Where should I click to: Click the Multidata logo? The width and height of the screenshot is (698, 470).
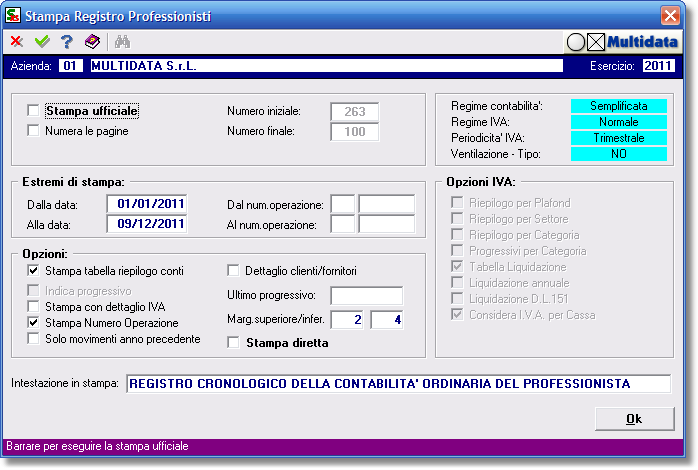pos(622,42)
